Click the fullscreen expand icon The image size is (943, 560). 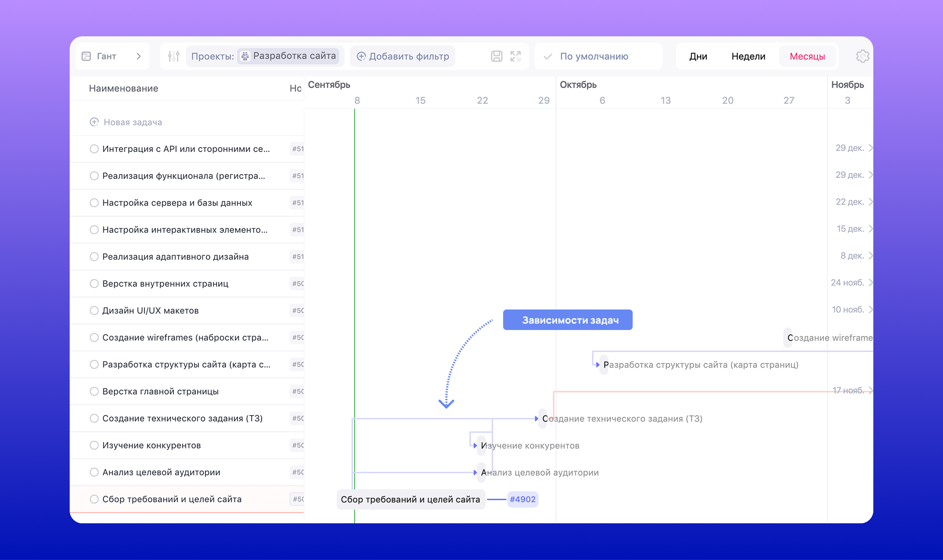[516, 56]
